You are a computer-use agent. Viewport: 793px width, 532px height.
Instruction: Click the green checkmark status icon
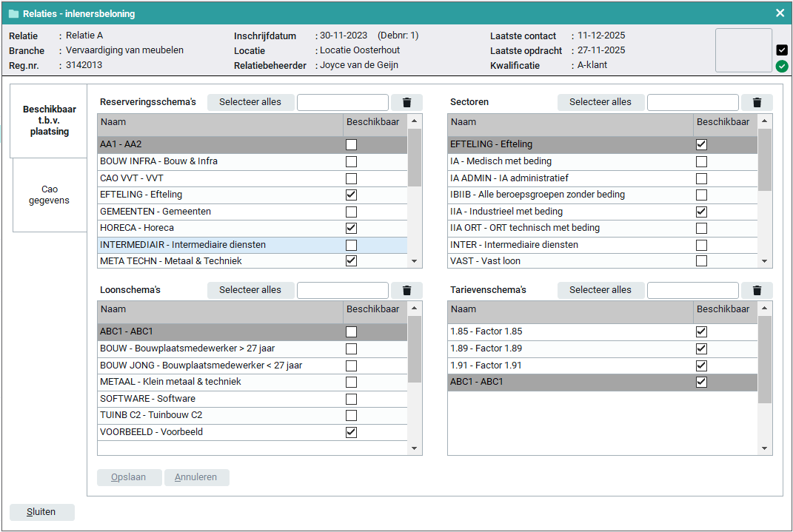782,67
